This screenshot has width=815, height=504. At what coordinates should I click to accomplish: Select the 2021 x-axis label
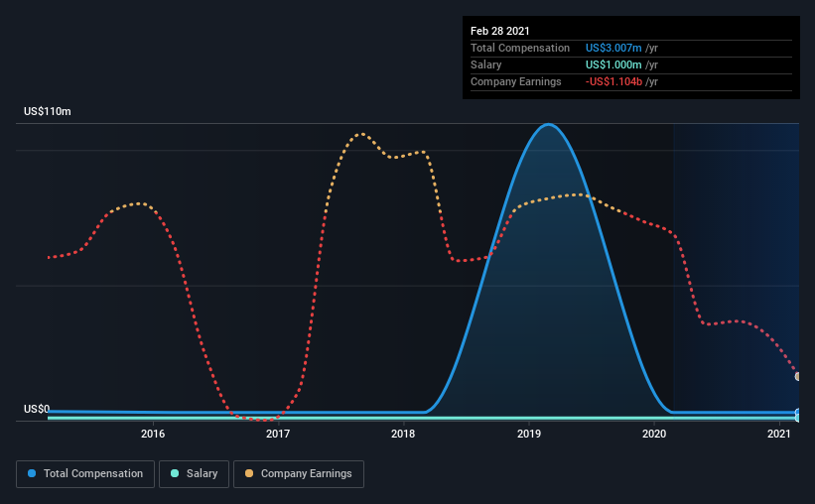pos(779,434)
